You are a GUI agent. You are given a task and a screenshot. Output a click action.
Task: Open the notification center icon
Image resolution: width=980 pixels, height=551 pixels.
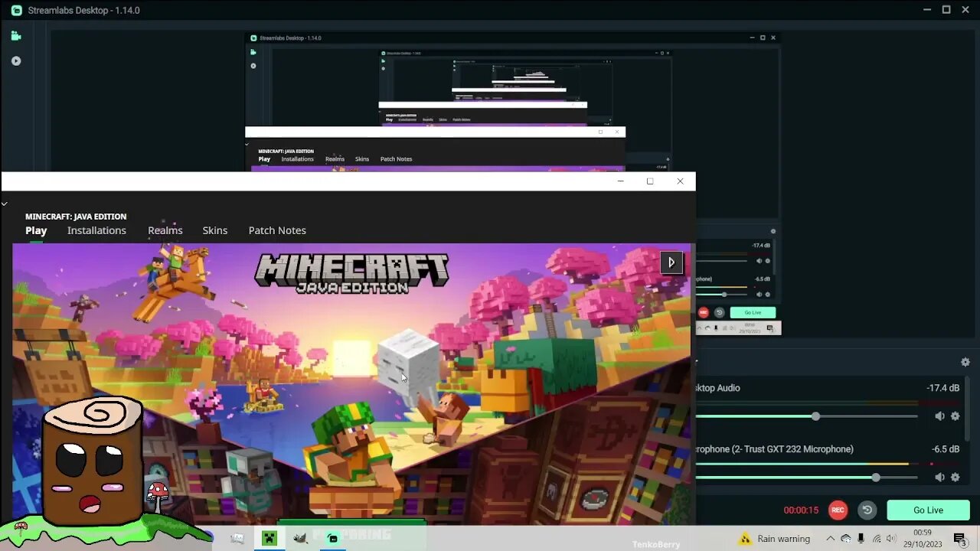[959, 539]
